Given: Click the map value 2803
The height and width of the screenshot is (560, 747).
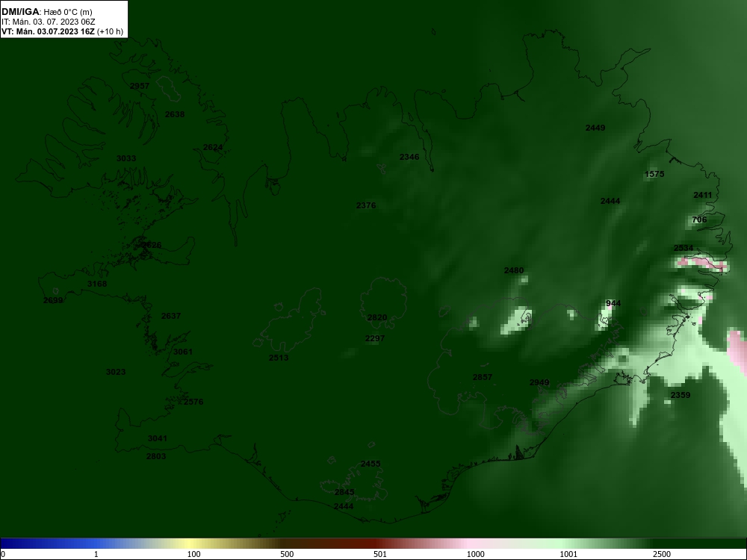Looking at the screenshot, I should tap(156, 456).
